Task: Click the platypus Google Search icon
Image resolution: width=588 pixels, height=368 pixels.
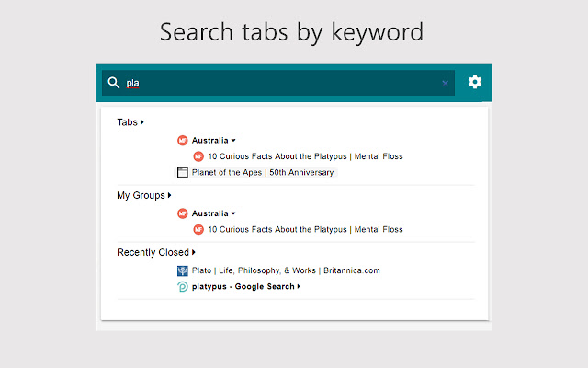Action: pyautogui.click(x=183, y=287)
